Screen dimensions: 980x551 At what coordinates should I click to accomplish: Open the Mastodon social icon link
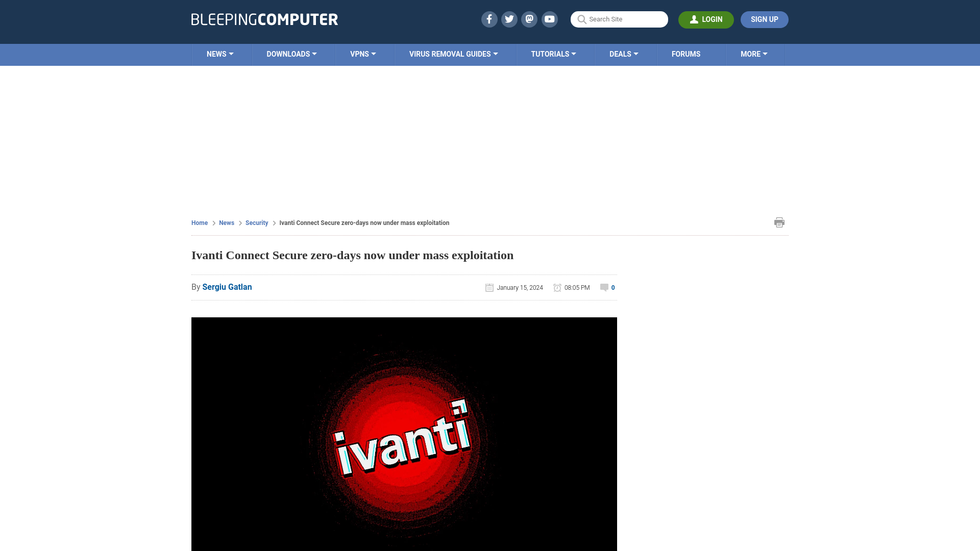530,19
